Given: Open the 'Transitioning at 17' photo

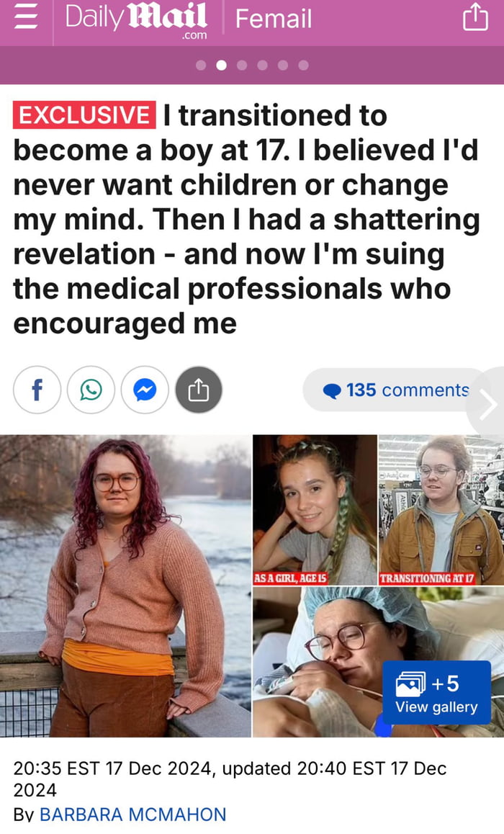Looking at the screenshot, I should pyautogui.click(x=441, y=510).
